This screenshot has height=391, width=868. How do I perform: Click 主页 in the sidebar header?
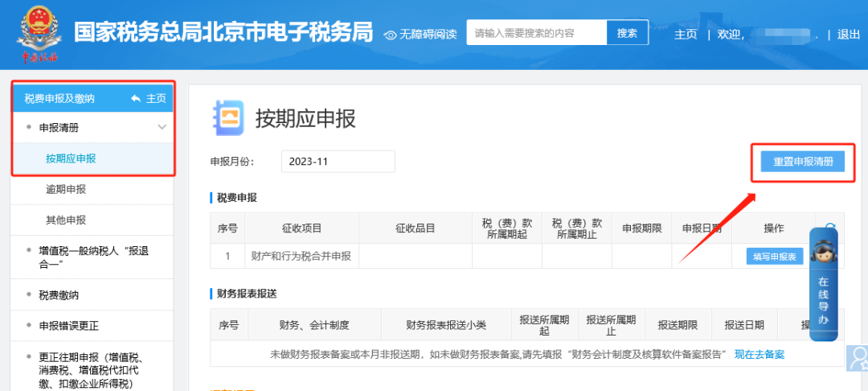156,99
